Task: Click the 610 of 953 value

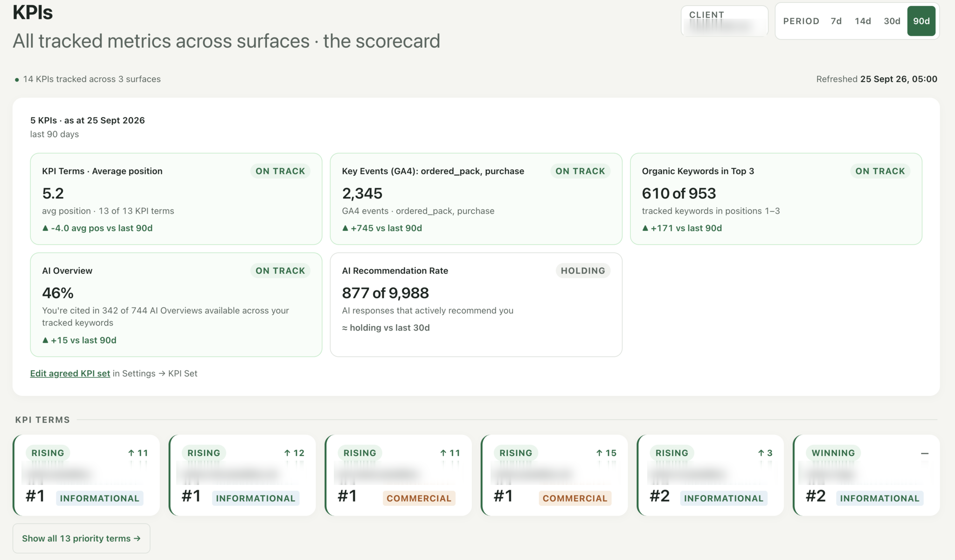Action: [679, 193]
